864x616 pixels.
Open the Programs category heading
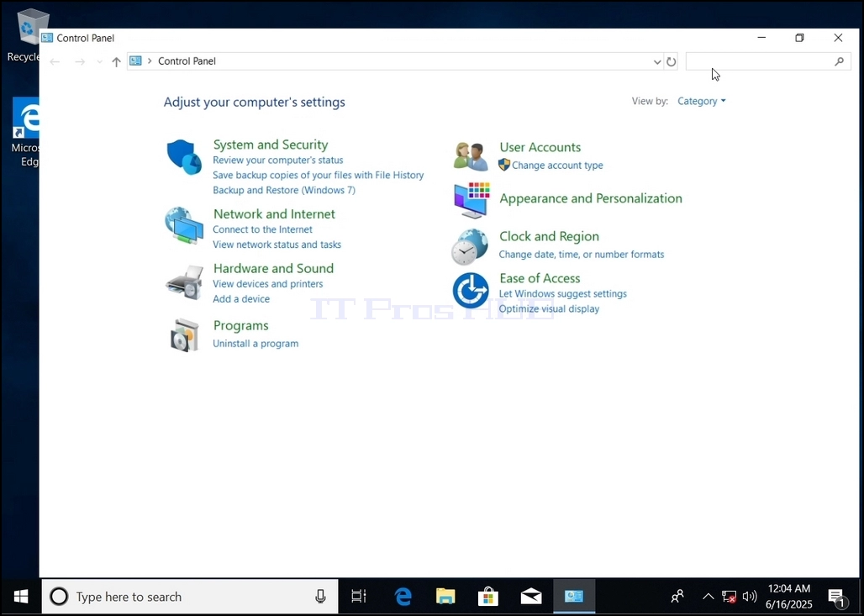click(241, 326)
